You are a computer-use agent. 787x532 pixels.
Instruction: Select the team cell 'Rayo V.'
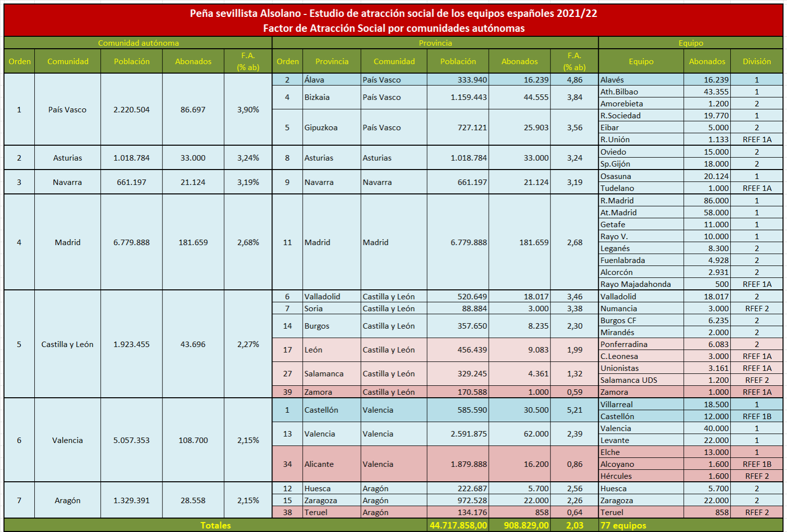click(641, 236)
